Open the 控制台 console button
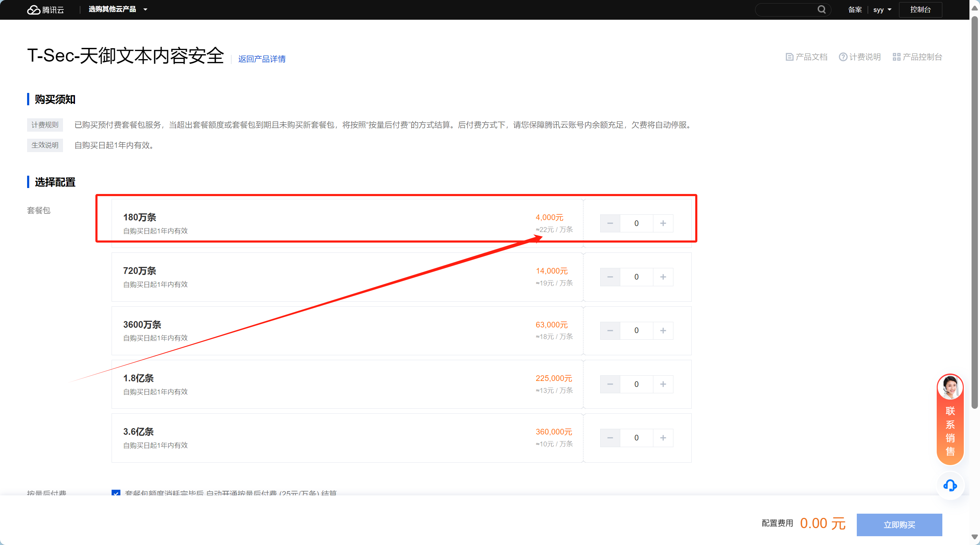Image resolution: width=980 pixels, height=545 pixels. [920, 10]
